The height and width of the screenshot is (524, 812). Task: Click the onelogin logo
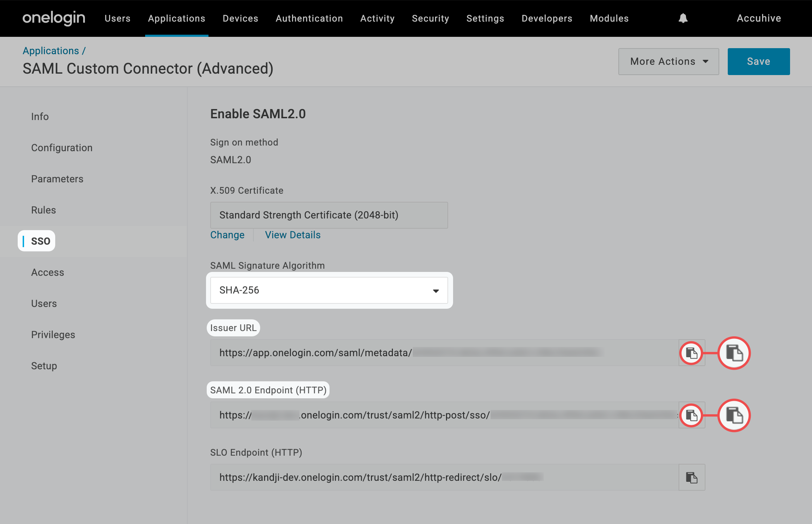[x=54, y=18]
